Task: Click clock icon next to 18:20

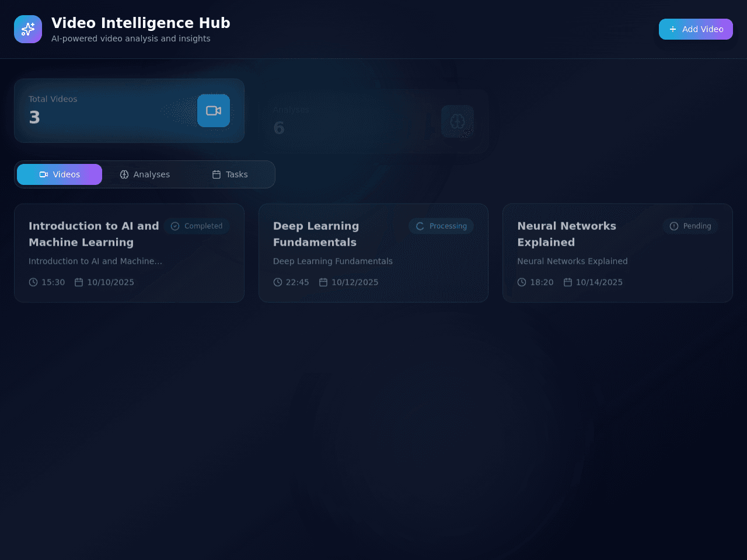Action: [522, 282]
